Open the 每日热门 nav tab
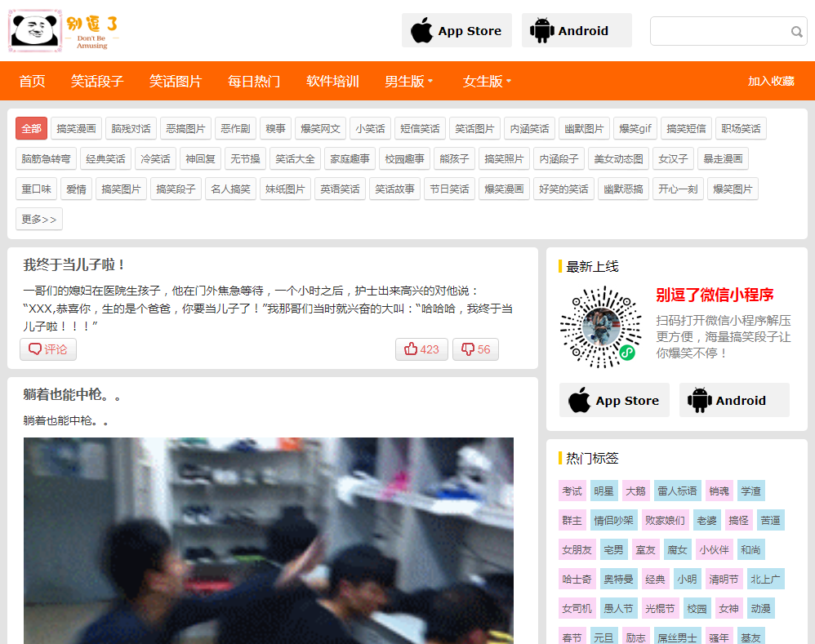The height and width of the screenshot is (644, 815). point(254,82)
